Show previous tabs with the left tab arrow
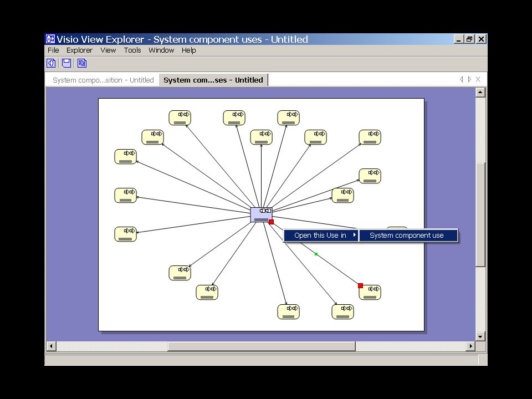This screenshot has width=532, height=399. click(462, 79)
